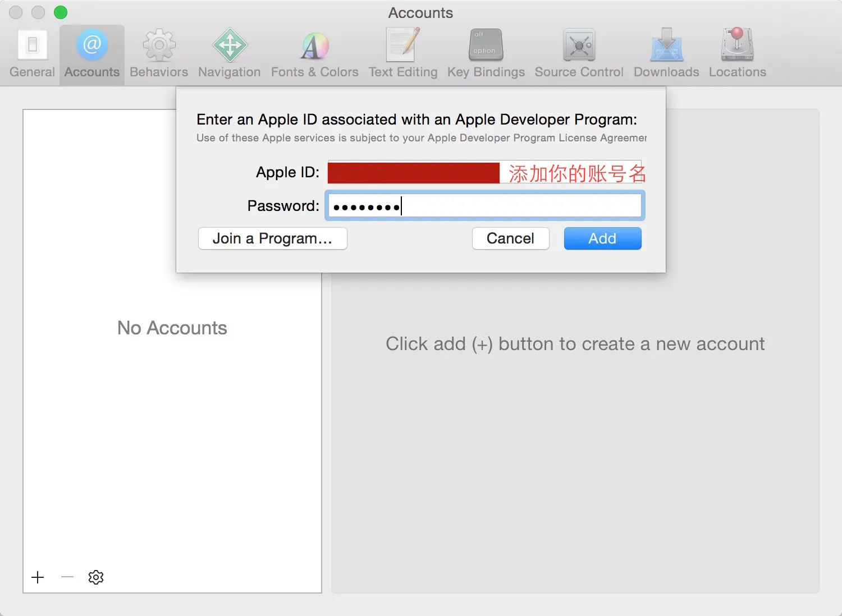Focus the Password field
Image resolution: width=842 pixels, height=616 pixels.
coord(484,206)
